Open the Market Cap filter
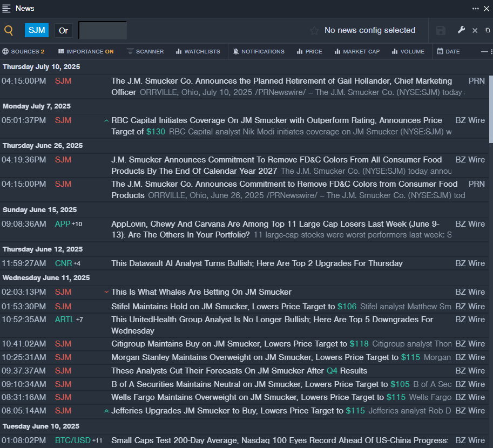The image size is (493, 448). tap(357, 52)
